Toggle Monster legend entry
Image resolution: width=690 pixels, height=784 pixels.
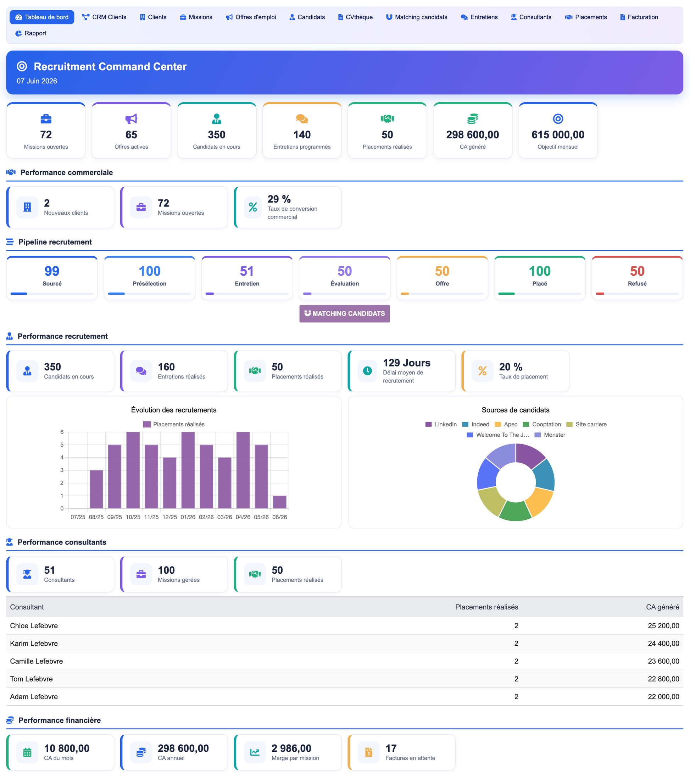(x=550, y=435)
